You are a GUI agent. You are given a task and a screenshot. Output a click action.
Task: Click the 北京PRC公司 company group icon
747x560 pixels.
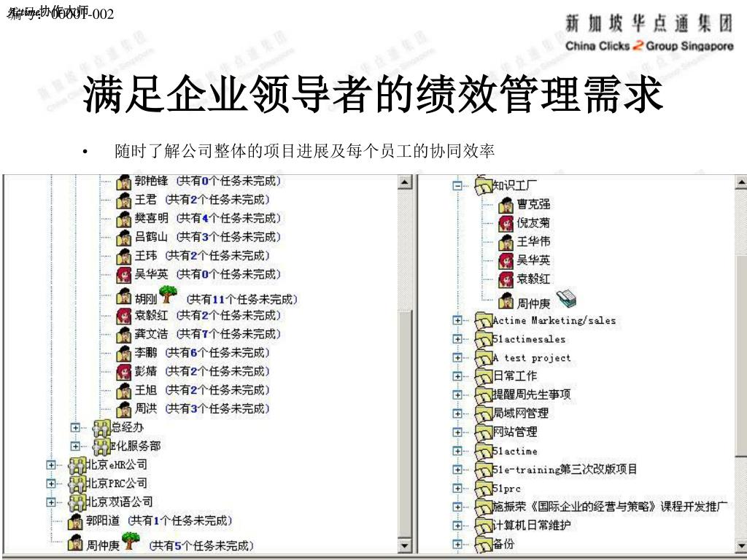[77, 484]
